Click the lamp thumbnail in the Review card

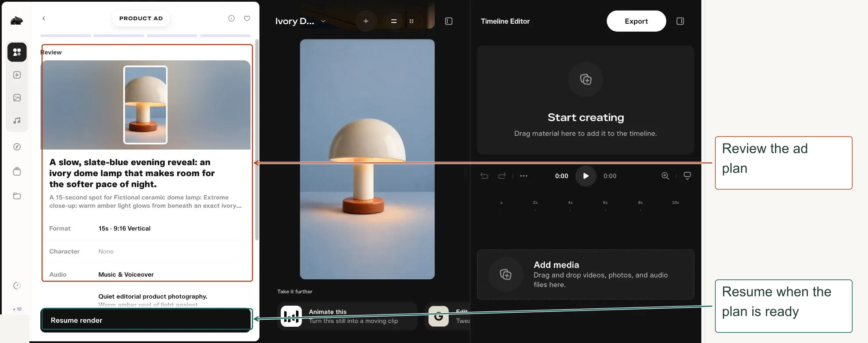[x=145, y=105]
